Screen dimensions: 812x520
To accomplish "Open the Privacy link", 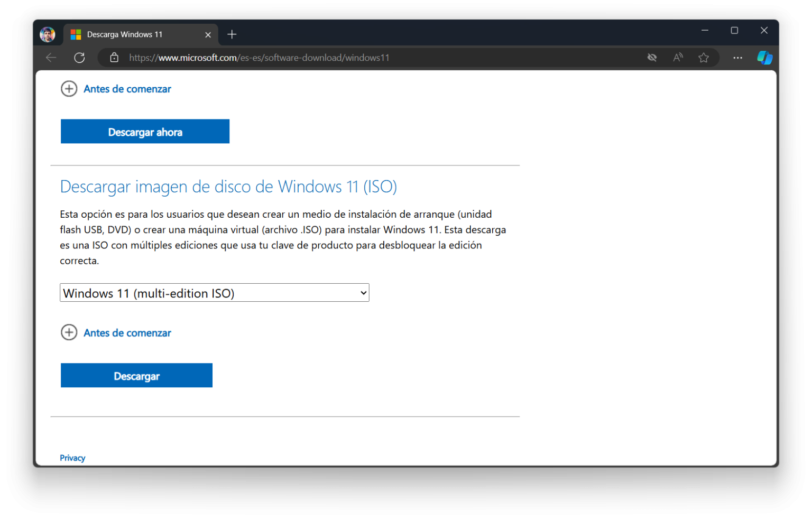I will (72, 458).
